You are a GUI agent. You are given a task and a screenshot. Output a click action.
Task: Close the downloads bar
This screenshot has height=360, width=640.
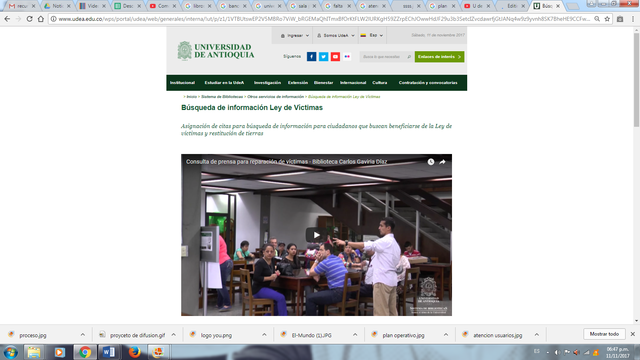tap(633, 334)
